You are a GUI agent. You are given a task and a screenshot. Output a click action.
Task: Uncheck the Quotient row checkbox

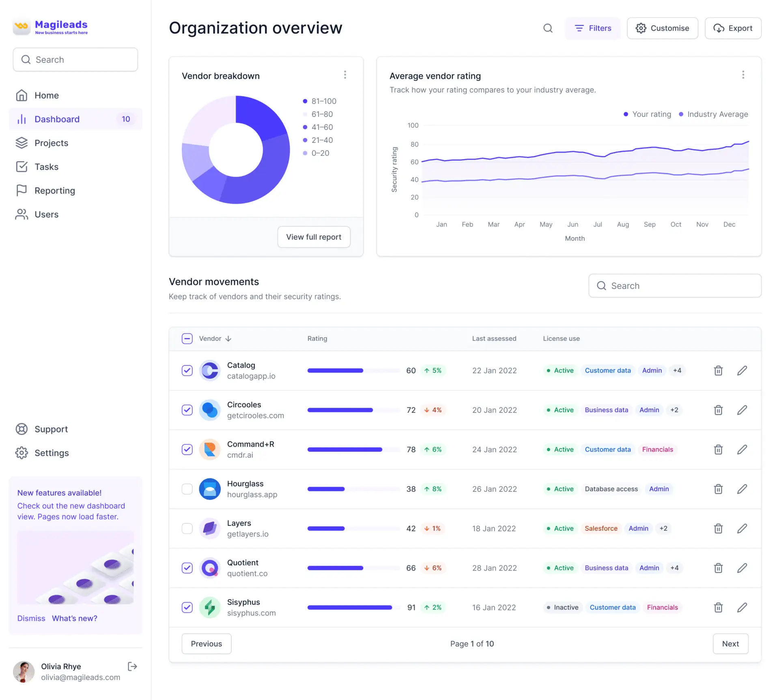tap(187, 568)
